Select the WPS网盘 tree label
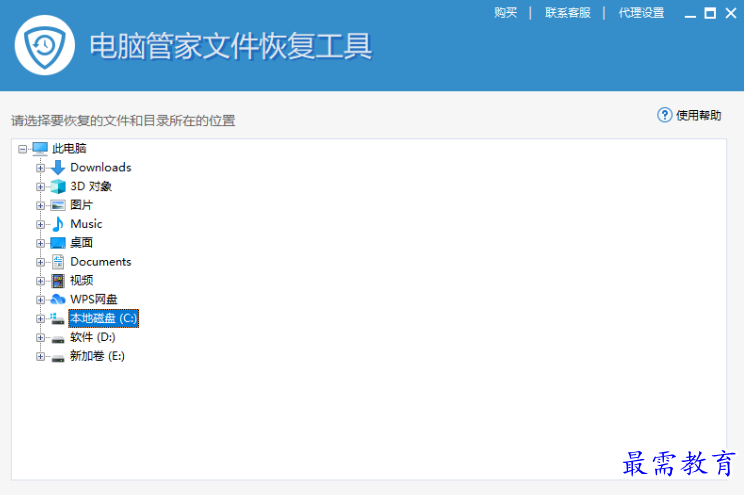 click(93, 299)
